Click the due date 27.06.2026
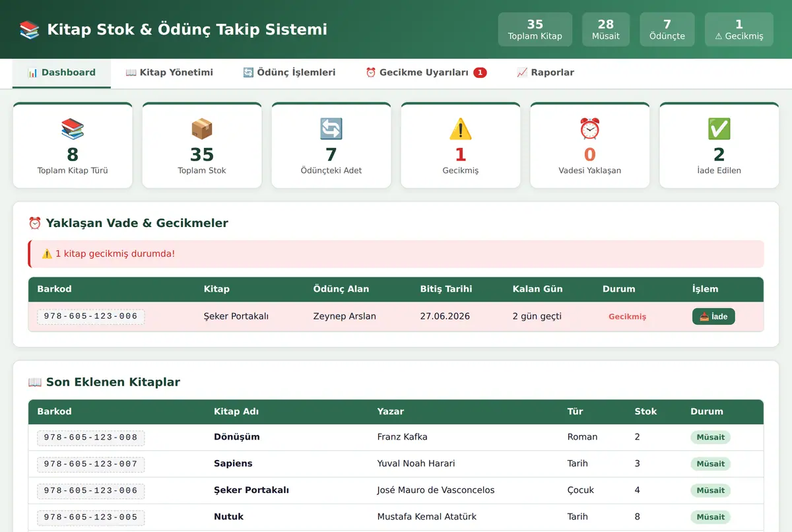 pos(445,316)
